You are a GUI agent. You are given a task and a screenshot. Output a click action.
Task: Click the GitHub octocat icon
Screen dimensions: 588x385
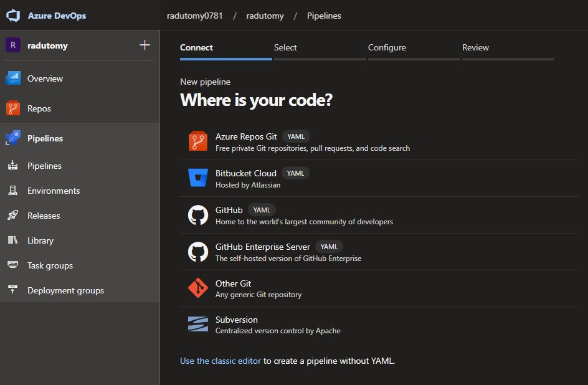[198, 215]
